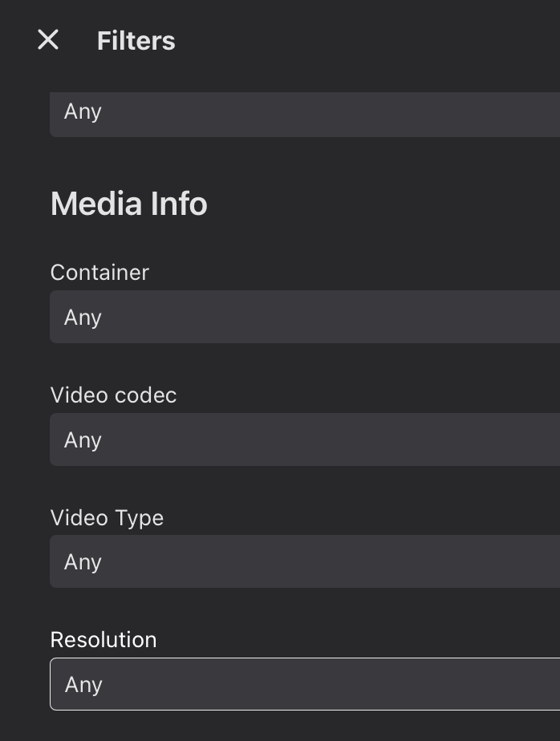The image size is (560, 741).
Task: Click the Filters panel title
Action: coord(136,41)
